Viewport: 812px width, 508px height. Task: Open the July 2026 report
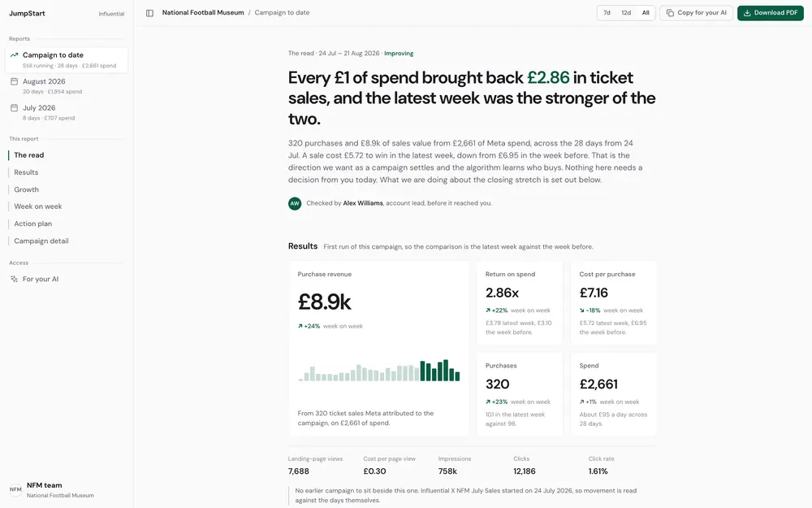[x=67, y=112]
